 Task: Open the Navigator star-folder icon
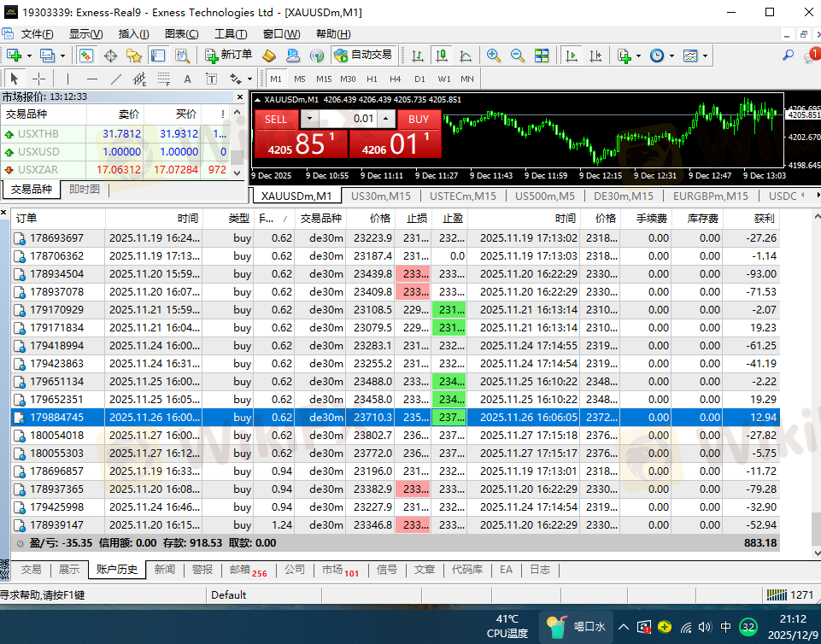(134, 56)
